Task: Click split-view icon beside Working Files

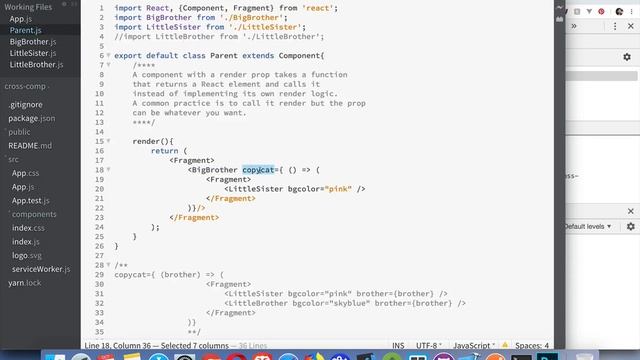Action: coord(74,4)
